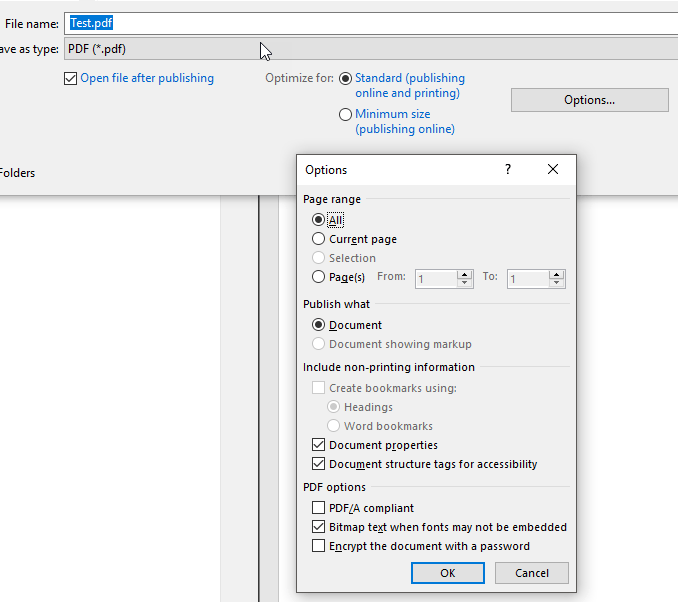Click Cancel in the Options dialog

click(531, 573)
